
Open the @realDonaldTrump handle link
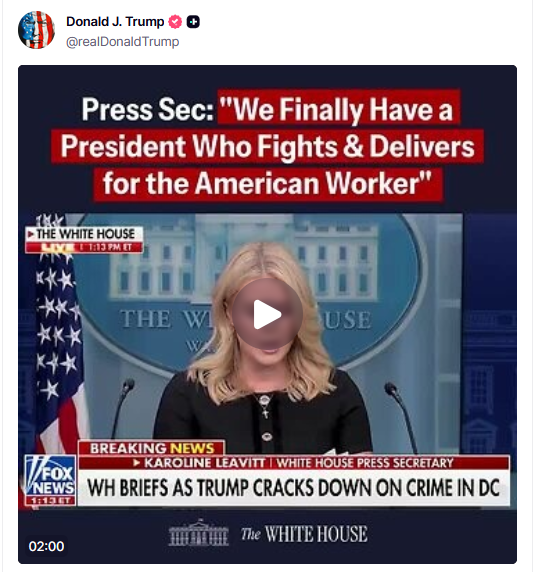click(123, 42)
